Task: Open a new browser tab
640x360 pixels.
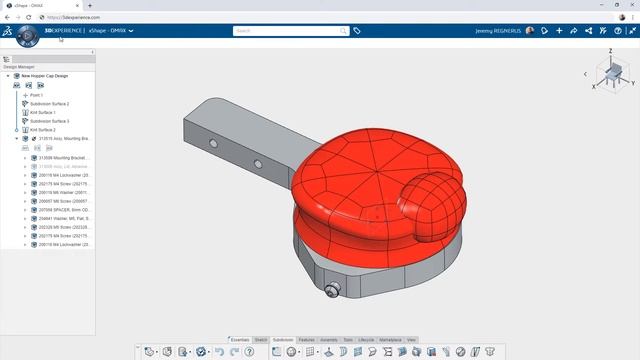Action: (90, 6)
